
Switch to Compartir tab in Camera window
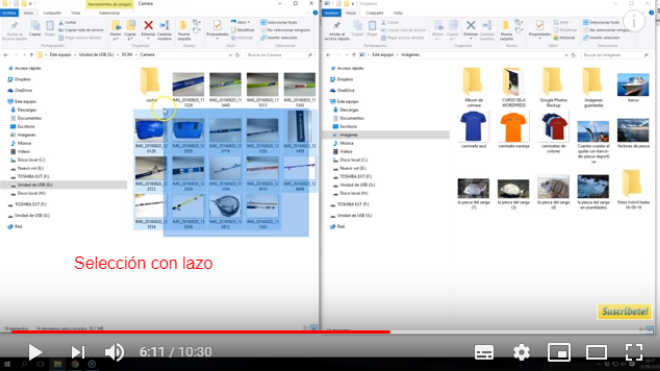click(52, 13)
